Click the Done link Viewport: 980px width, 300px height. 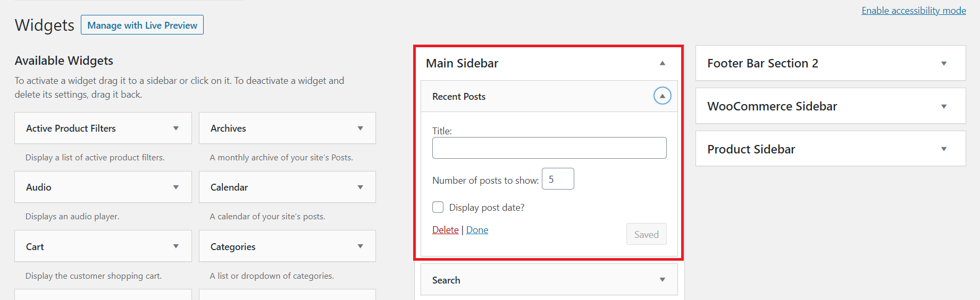pyautogui.click(x=477, y=230)
